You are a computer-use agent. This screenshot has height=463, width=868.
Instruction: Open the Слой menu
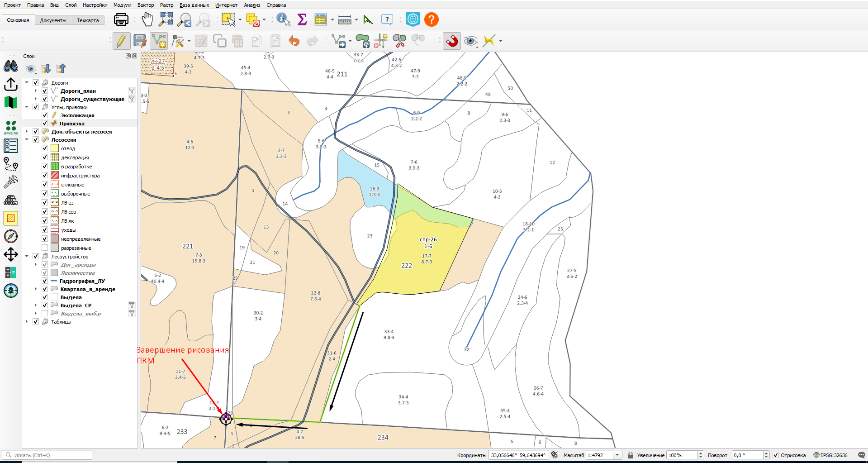point(71,5)
